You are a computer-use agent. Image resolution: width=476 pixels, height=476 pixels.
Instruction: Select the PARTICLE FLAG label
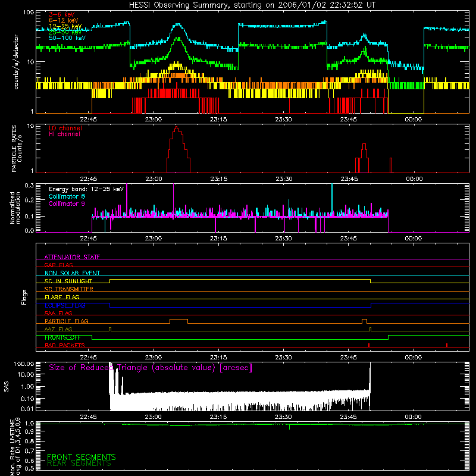pyautogui.click(x=67, y=321)
